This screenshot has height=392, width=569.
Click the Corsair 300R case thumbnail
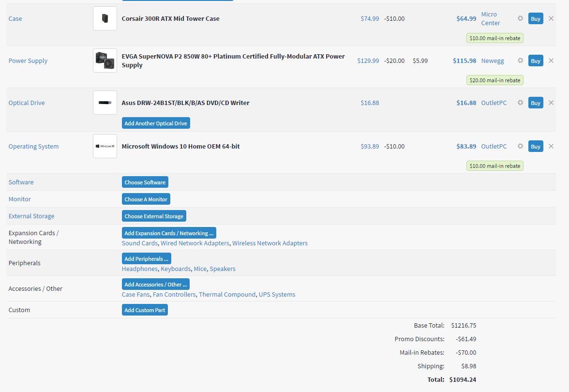click(x=105, y=18)
